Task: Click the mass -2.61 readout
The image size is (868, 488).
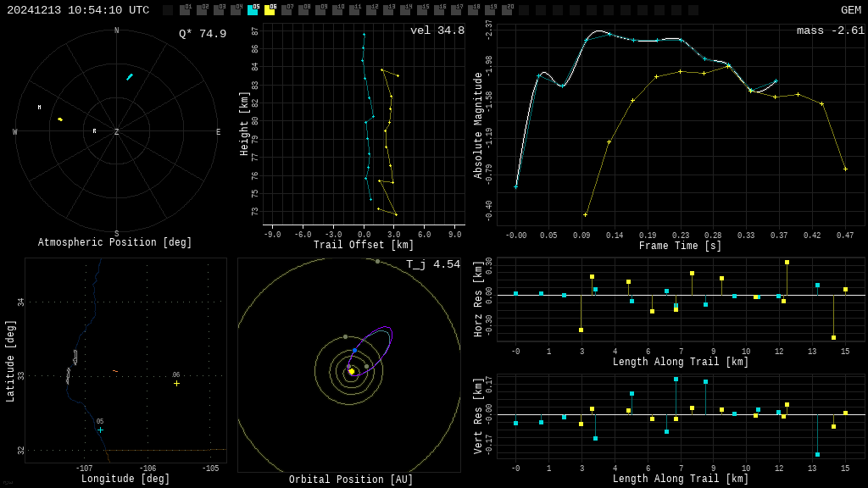Action: coord(830,31)
